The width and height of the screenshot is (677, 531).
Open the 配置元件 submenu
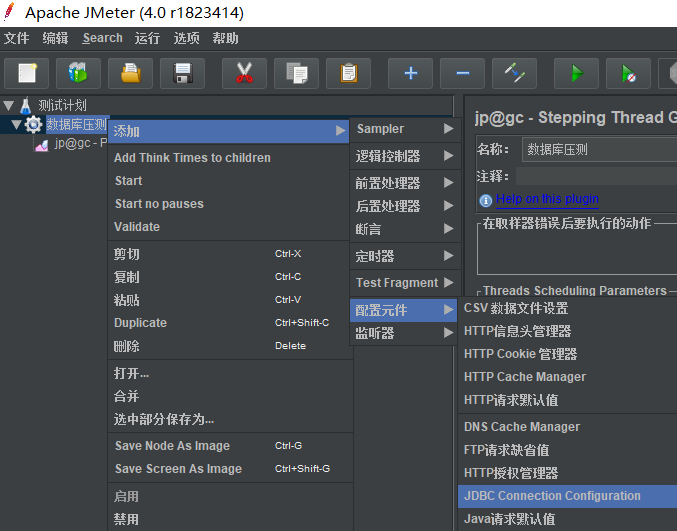(x=403, y=310)
